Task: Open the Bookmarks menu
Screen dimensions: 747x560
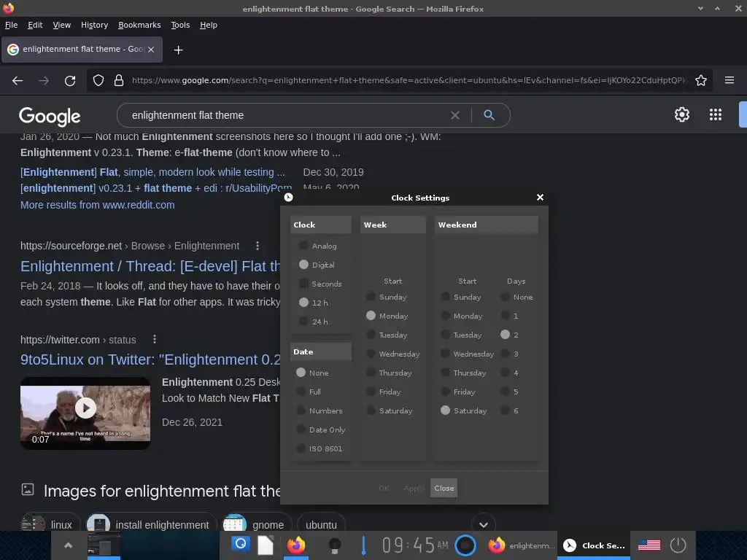Action: tap(139, 25)
